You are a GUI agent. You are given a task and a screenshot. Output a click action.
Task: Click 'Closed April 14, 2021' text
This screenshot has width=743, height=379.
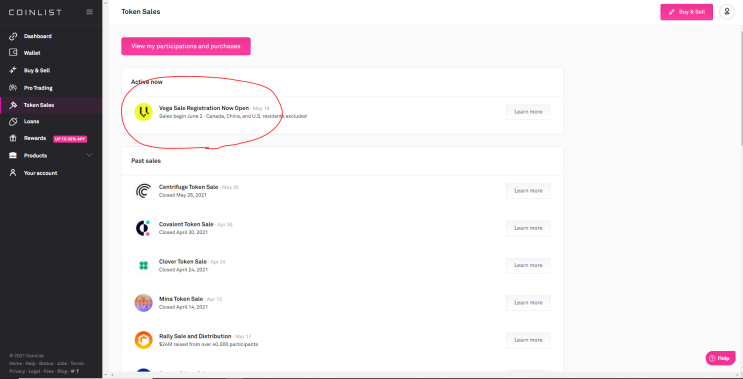pos(183,307)
